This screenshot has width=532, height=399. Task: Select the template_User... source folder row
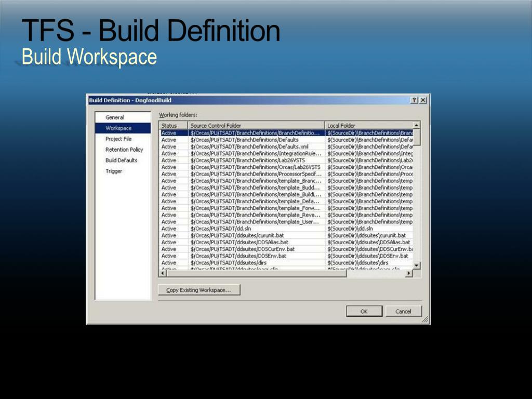(286, 221)
